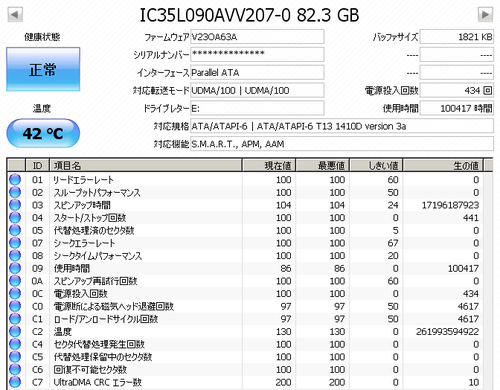Viewport: 500px width, 390px height.
Task: Click the firmware field V23OA63A
Action: pyautogui.click(x=257, y=37)
